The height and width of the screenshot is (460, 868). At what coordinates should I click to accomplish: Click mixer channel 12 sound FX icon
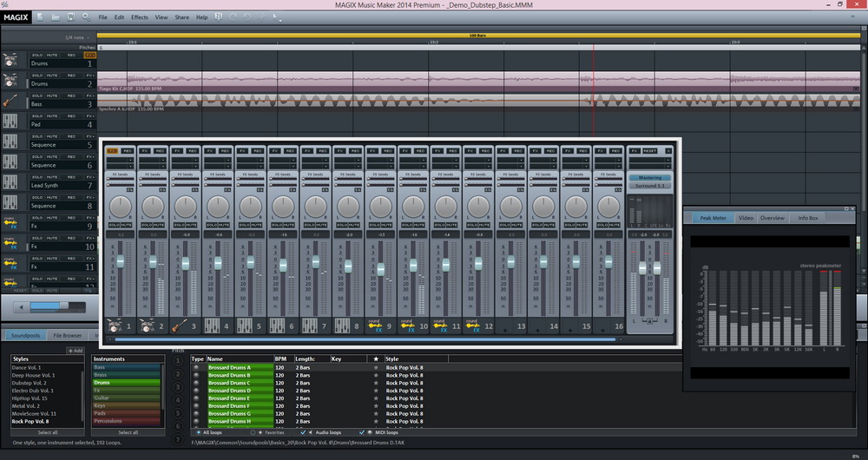coord(473,325)
